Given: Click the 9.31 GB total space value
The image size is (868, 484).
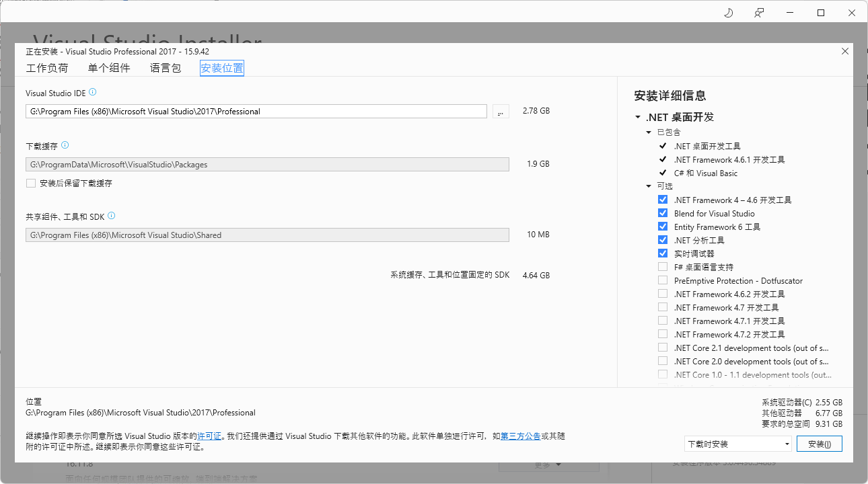Looking at the screenshot, I should click(828, 424).
